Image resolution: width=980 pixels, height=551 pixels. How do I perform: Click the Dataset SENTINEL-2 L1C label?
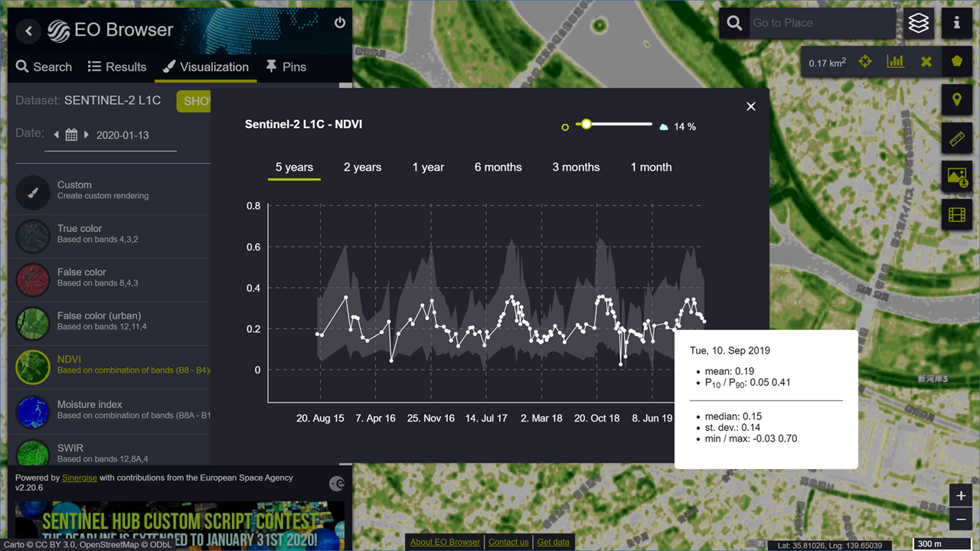[88, 100]
